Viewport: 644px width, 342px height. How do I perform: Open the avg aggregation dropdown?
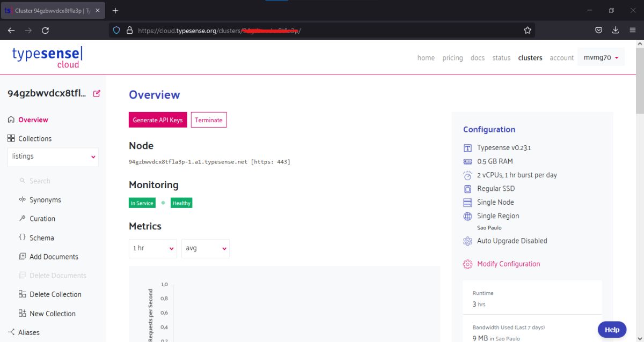[x=206, y=249]
